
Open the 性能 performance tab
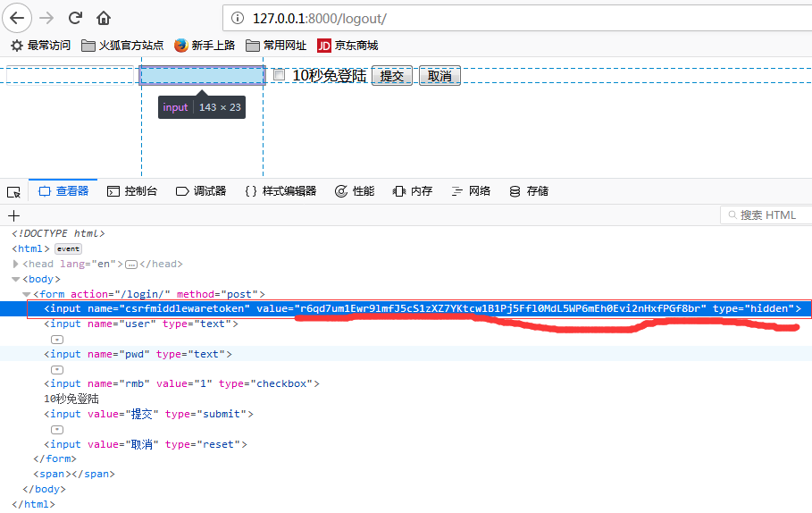(x=355, y=191)
